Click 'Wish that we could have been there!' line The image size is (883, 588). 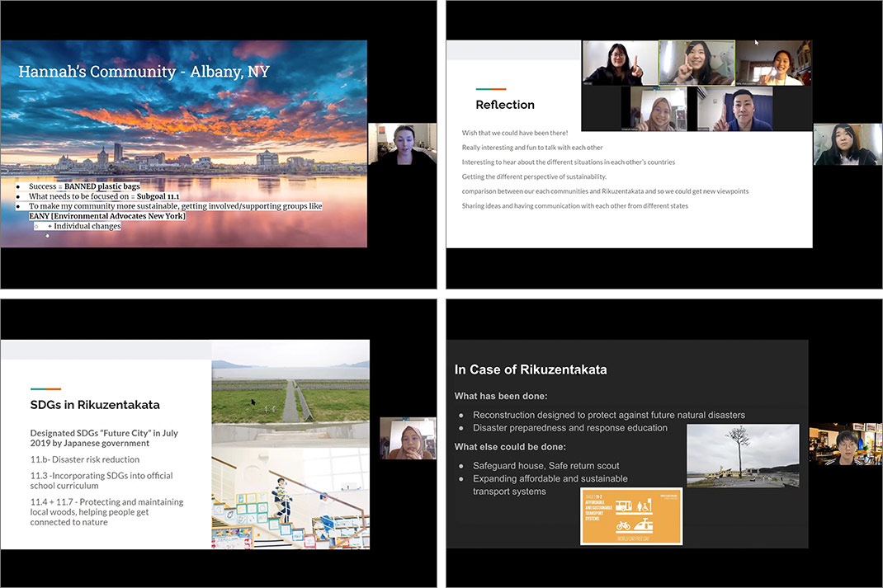point(515,133)
